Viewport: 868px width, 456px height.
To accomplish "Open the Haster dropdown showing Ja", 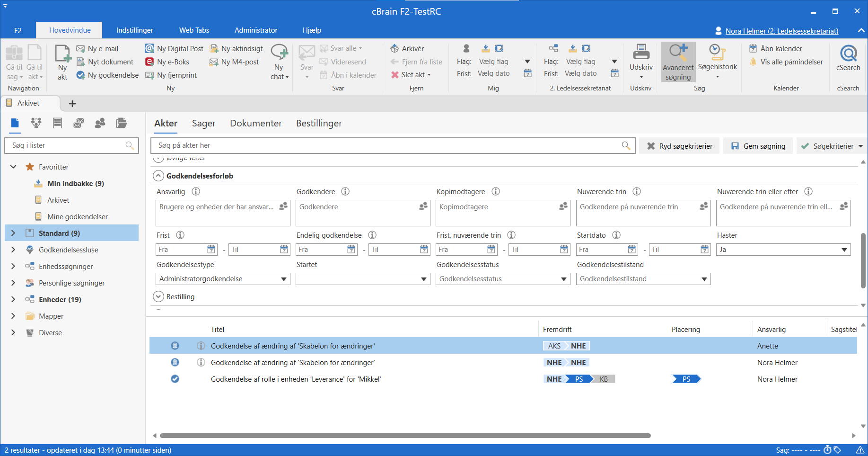I will [844, 250].
